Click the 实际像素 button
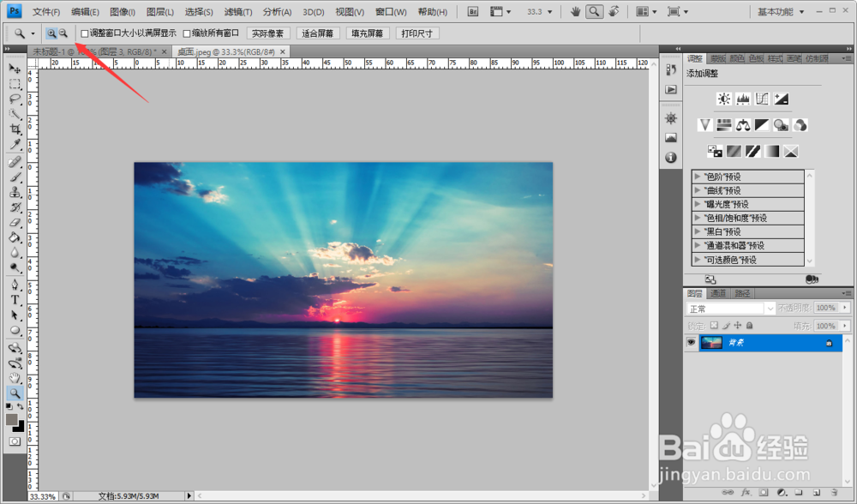857x504 pixels. (267, 33)
